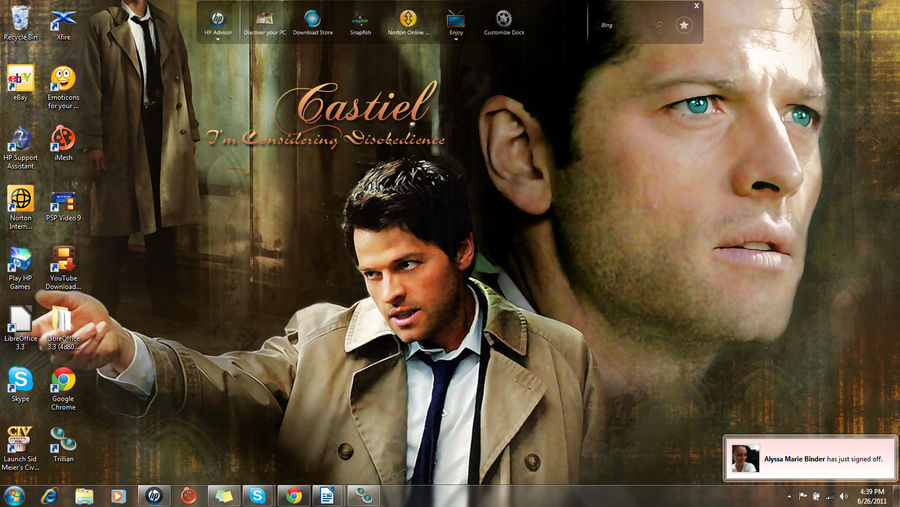This screenshot has width=900, height=507.
Task: Click the Bing search field in dock
Action: point(626,25)
